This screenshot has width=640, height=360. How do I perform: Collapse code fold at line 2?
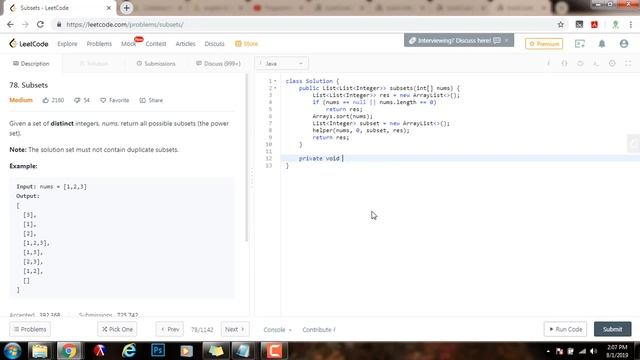[x=275, y=88]
